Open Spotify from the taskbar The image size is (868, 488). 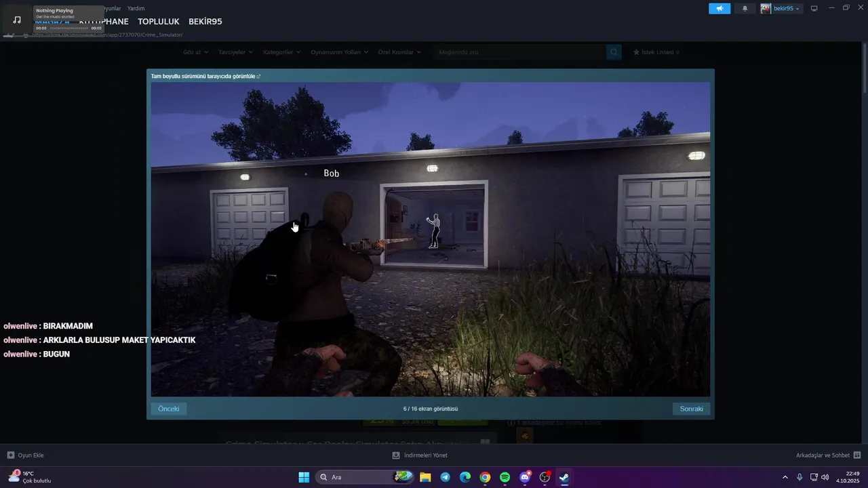(505, 477)
